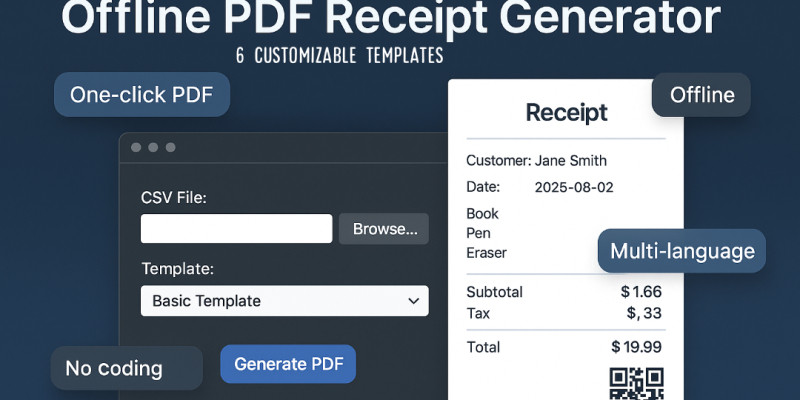Open the Basic Template dropdown
The width and height of the screenshot is (800, 400).
(284, 301)
